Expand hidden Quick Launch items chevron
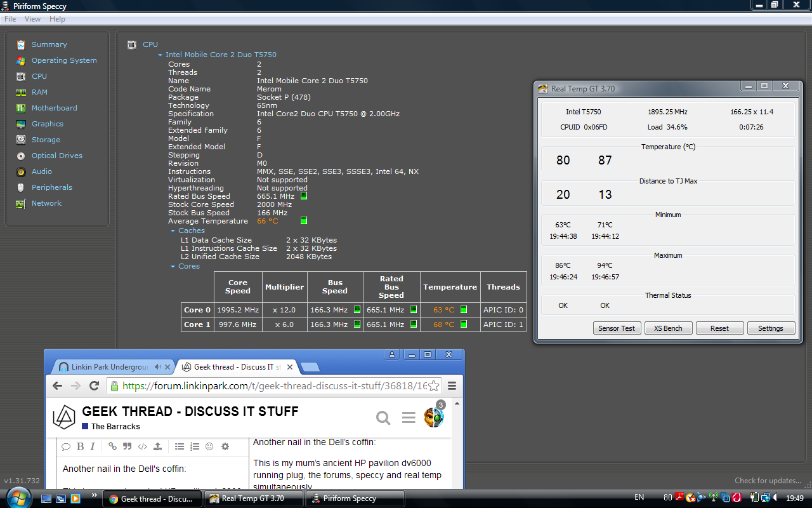812x508 pixels. 95,495
